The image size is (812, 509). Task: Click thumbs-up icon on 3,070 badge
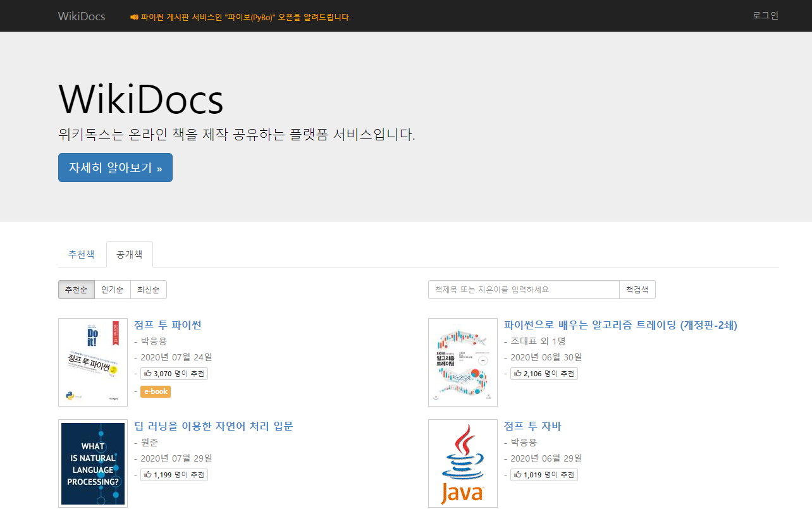coord(148,373)
